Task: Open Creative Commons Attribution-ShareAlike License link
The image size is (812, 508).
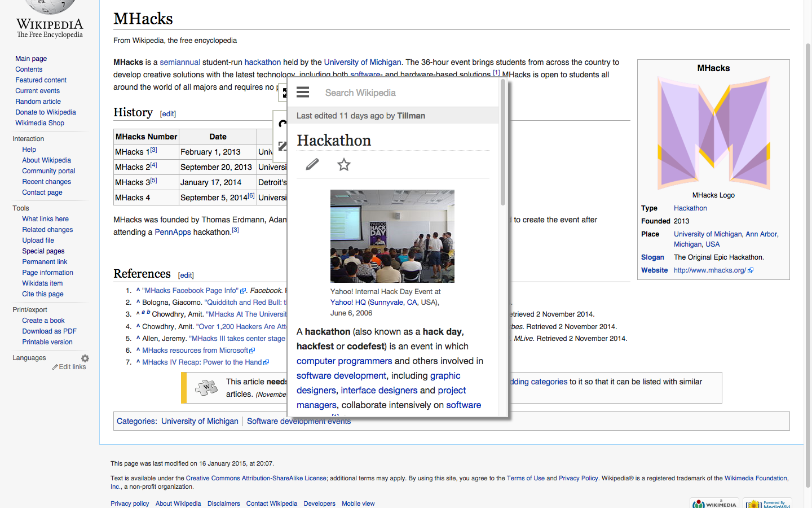Action: pos(256,478)
